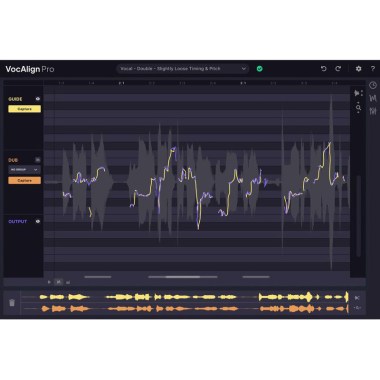380x380 pixels.
Task: Open settings with the gear icon
Action: (358, 69)
